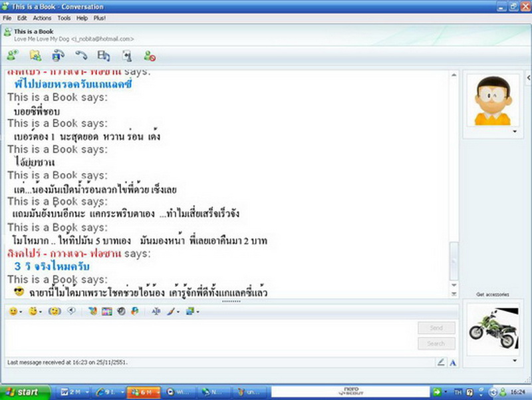Start a video call with contact
The image size is (532, 400).
[58, 56]
